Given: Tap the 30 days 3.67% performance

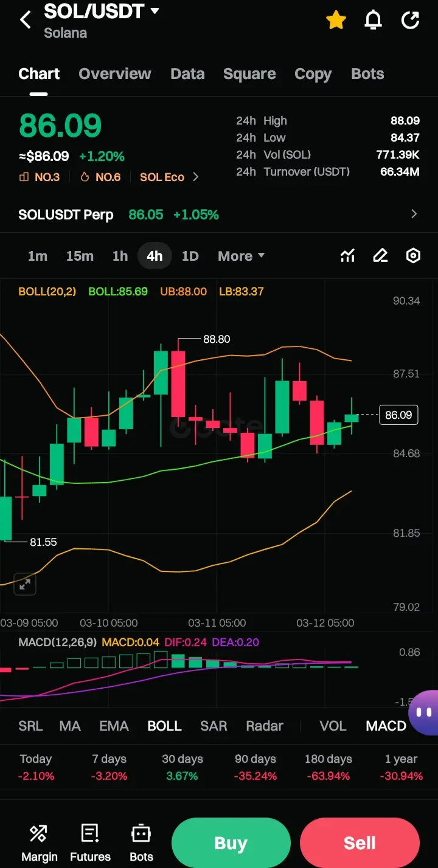Looking at the screenshot, I should (x=182, y=767).
